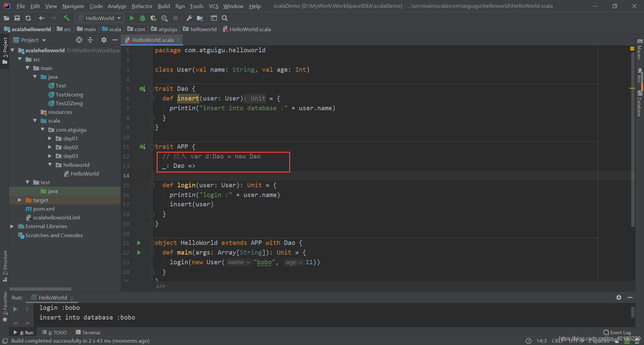This screenshot has width=644, height=345.
Task: Hide the Project panel with minus icon
Action: [115, 40]
